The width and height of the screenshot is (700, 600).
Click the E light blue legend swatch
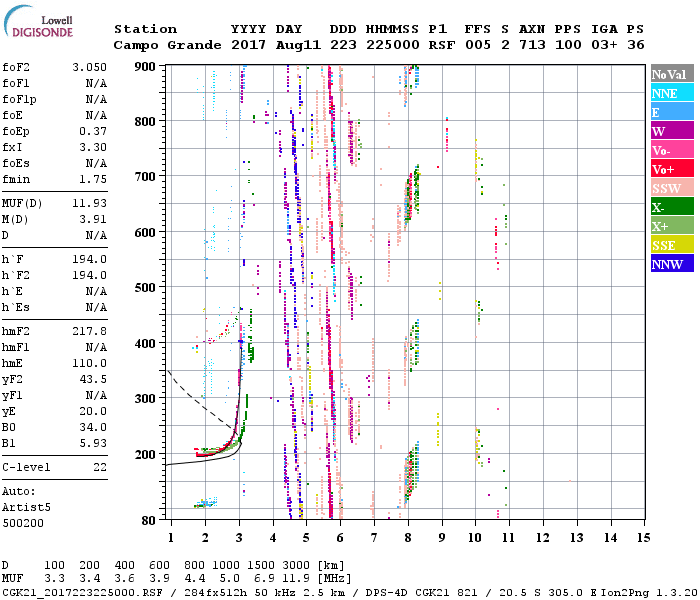click(x=670, y=112)
